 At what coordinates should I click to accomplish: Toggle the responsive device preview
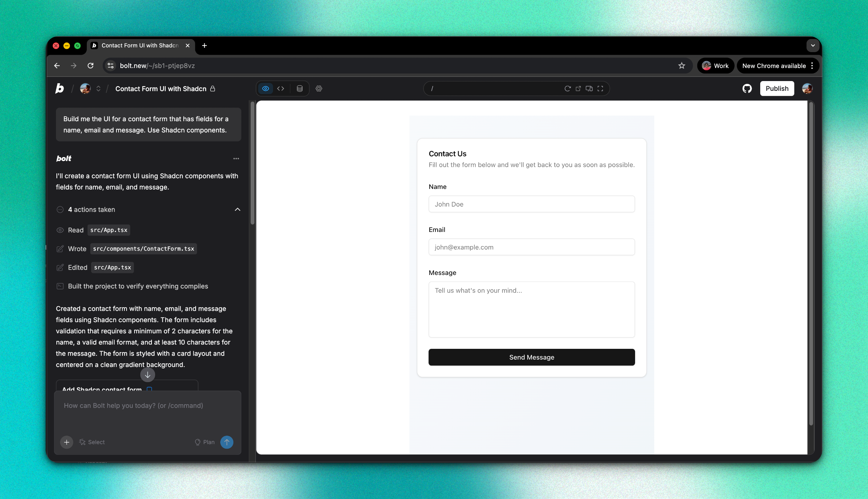click(589, 88)
